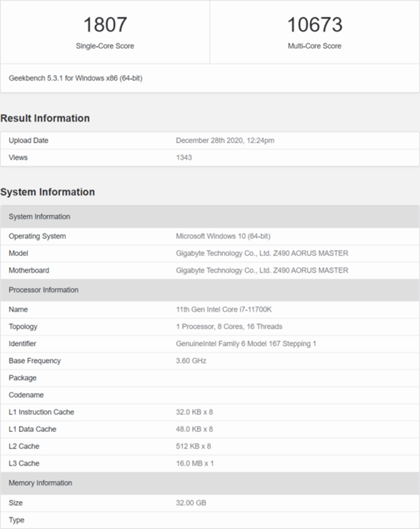Select the Z490 AORUS MASTER value in Motherboard row

(262, 271)
